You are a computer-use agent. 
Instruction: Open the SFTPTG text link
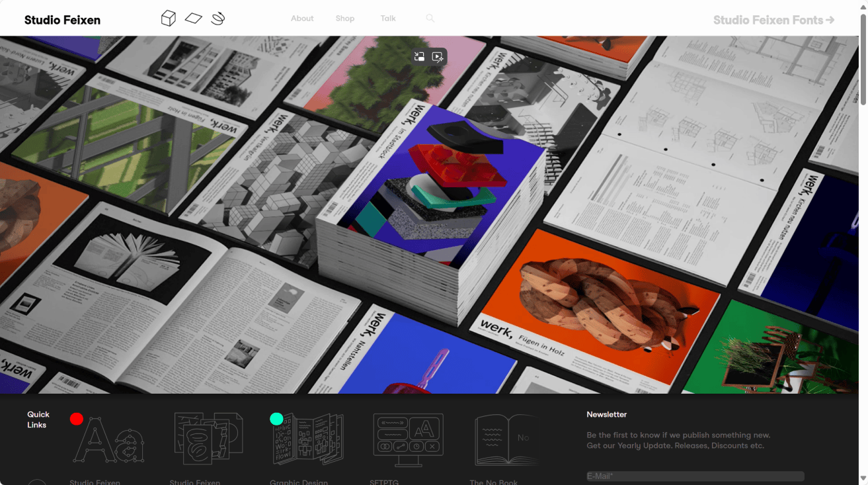pos(384,482)
